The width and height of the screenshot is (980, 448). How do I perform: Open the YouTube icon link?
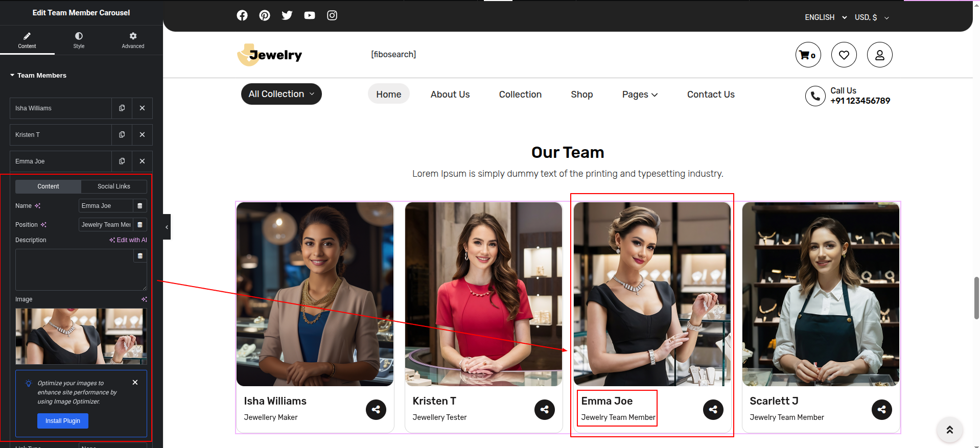pos(310,15)
